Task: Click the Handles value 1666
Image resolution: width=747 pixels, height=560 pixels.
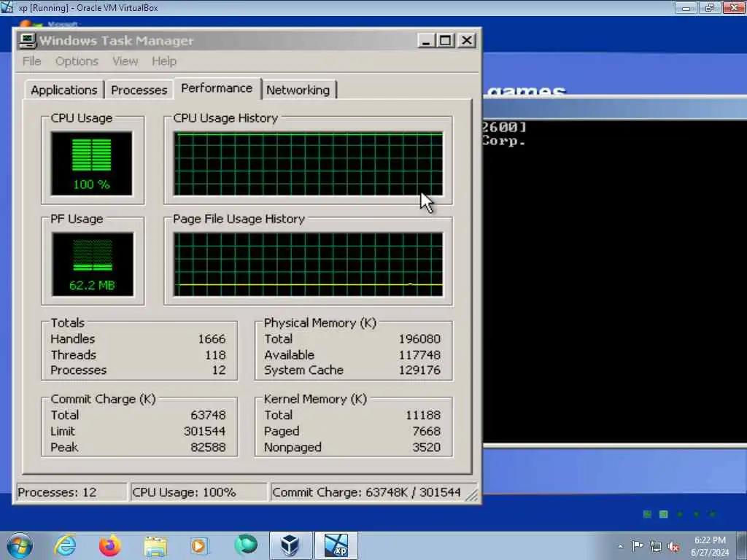Action: click(212, 339)
